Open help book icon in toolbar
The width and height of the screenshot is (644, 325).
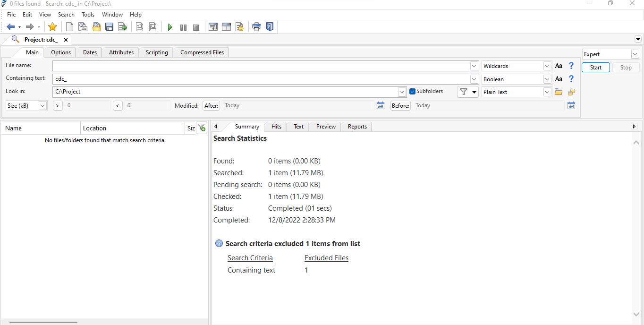click(270, 27)
